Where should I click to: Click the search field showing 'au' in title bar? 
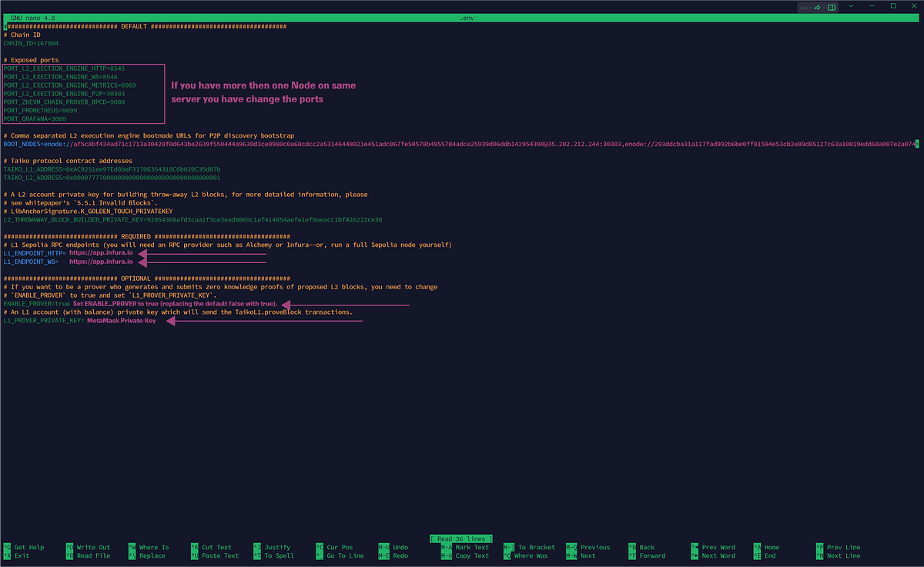[x=803, y=6]
